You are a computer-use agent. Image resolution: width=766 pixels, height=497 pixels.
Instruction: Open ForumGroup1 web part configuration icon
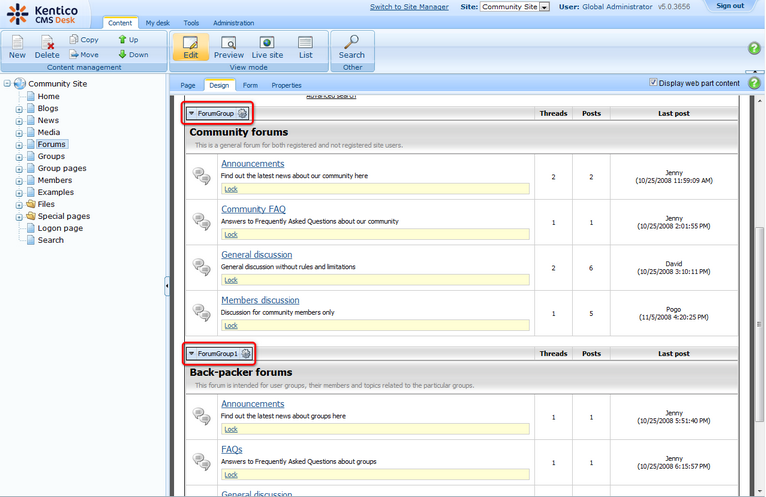[x=245, y=354]
